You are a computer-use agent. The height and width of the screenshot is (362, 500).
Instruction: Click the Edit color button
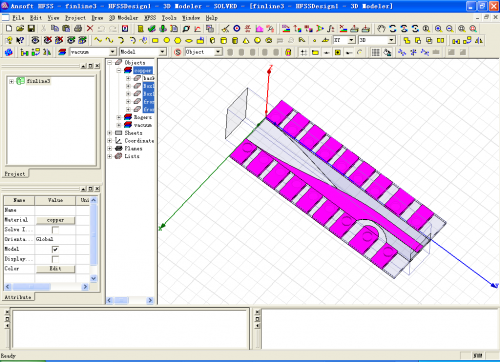pyautogui.click(x=55, y=269)
